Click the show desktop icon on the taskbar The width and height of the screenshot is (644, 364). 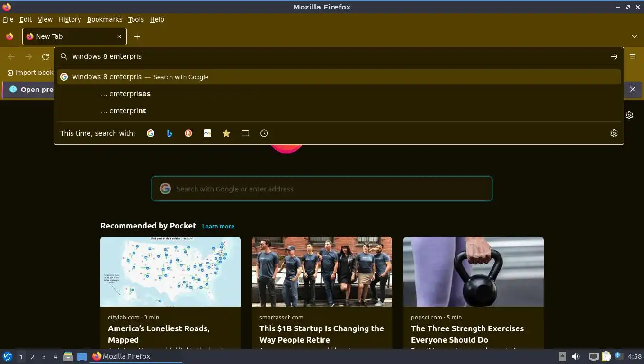click(82, 356)
